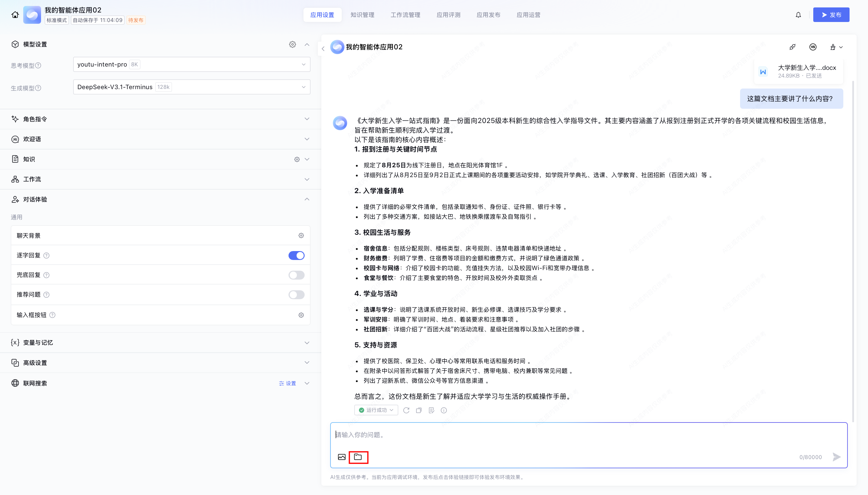The height and width of the screenshot is (495, 868).
Task: Click the folder file upload icon
Action: [x=358, y=457]
